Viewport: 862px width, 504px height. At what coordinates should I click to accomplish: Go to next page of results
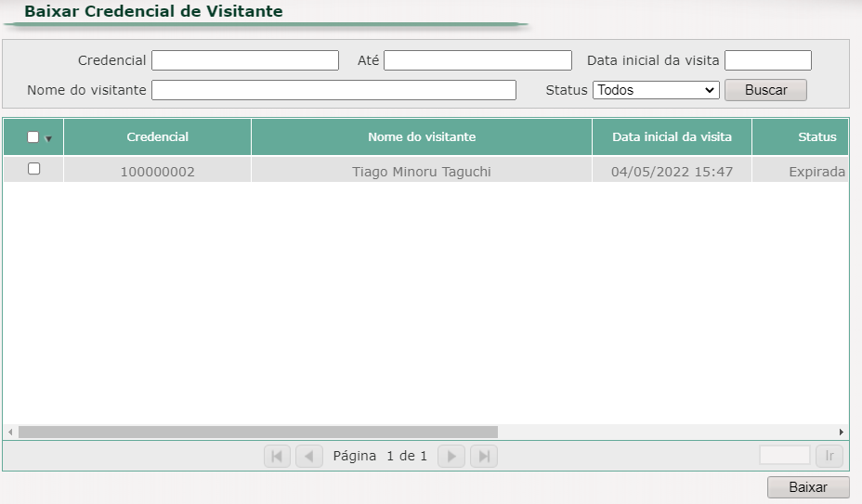coord(451,456)
